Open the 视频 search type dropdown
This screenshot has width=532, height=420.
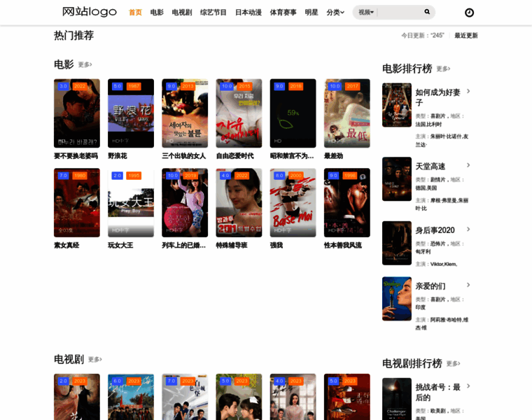click(x=366, y=12)
